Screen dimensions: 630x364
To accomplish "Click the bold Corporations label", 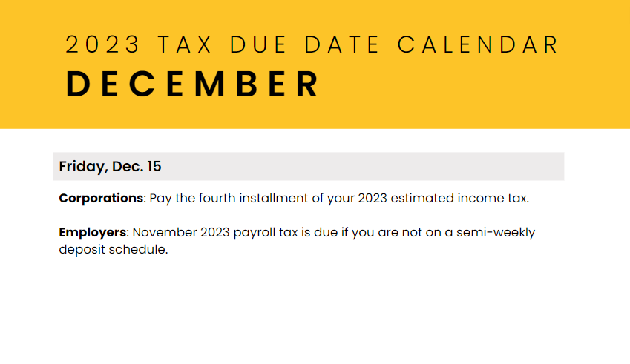I will point(101,198).
